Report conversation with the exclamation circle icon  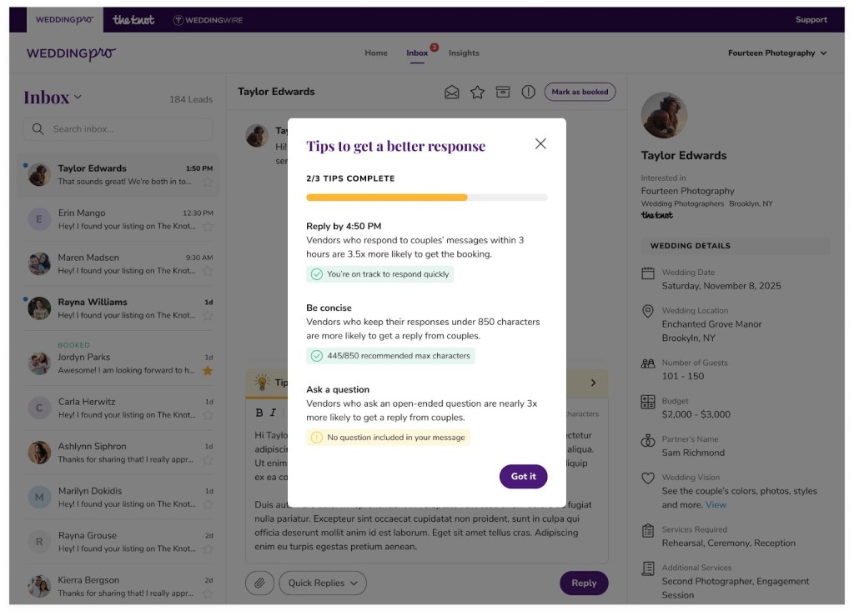click(x=528, y=92)
